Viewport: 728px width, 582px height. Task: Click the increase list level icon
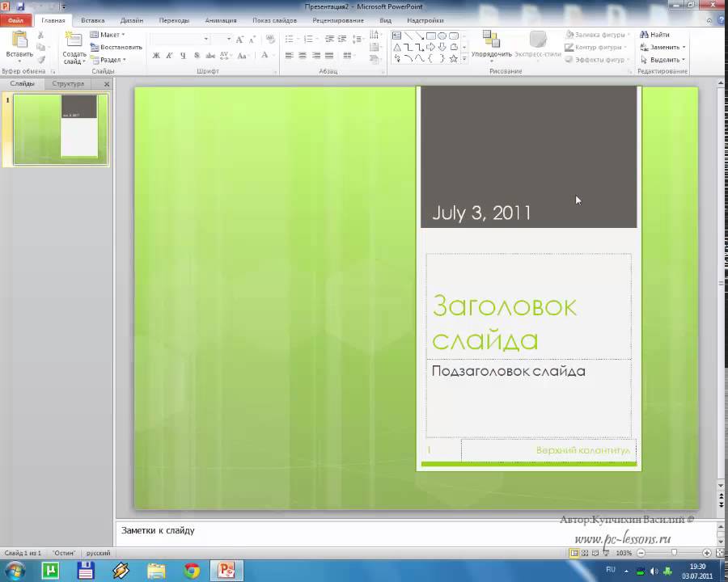point(342,39)
